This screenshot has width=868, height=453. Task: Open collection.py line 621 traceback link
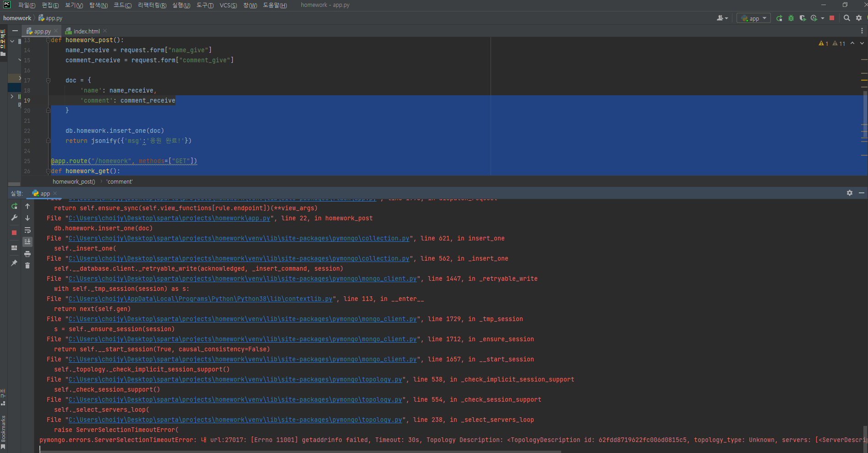tap(239, 239)
